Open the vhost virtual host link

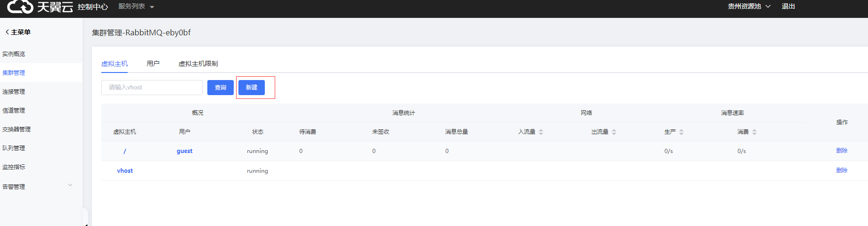[125, 171]
